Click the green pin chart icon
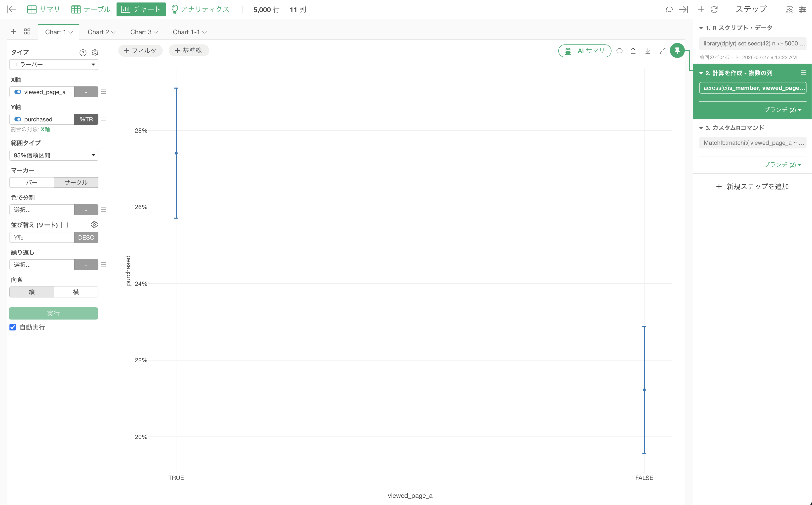812x505 pixels. click(x=677, y=51)
